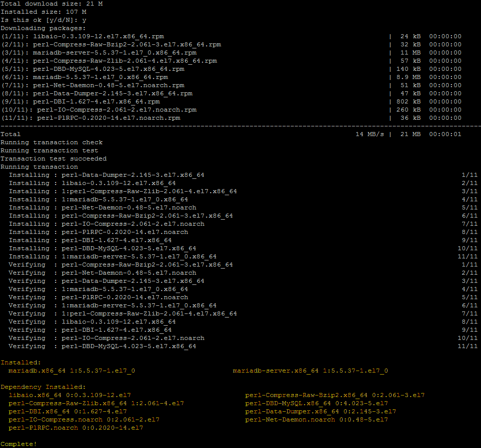Select the Installing perl-PlRPC line
The height and width of the screenshot is (448, 481).
(243, 232)
